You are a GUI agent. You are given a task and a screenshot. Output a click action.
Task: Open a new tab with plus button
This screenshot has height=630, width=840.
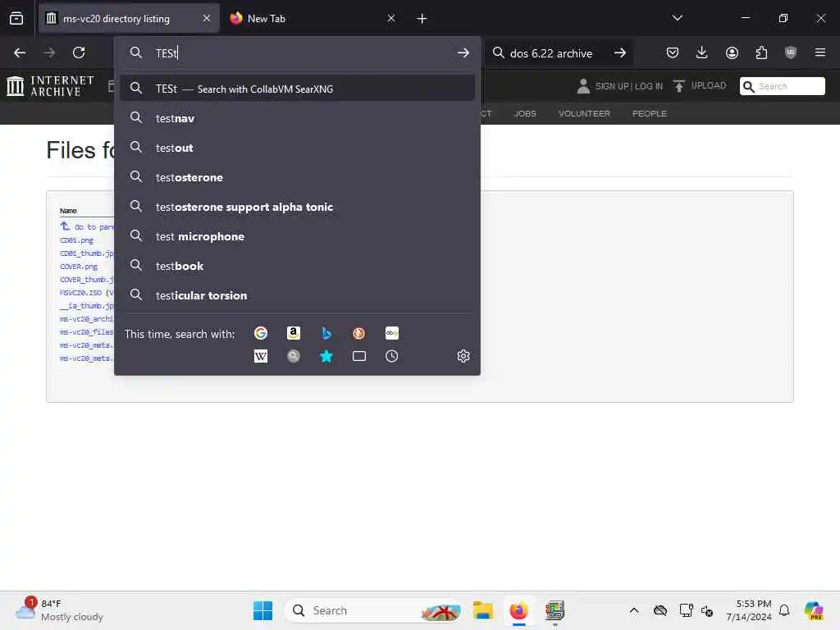[422, 19]
